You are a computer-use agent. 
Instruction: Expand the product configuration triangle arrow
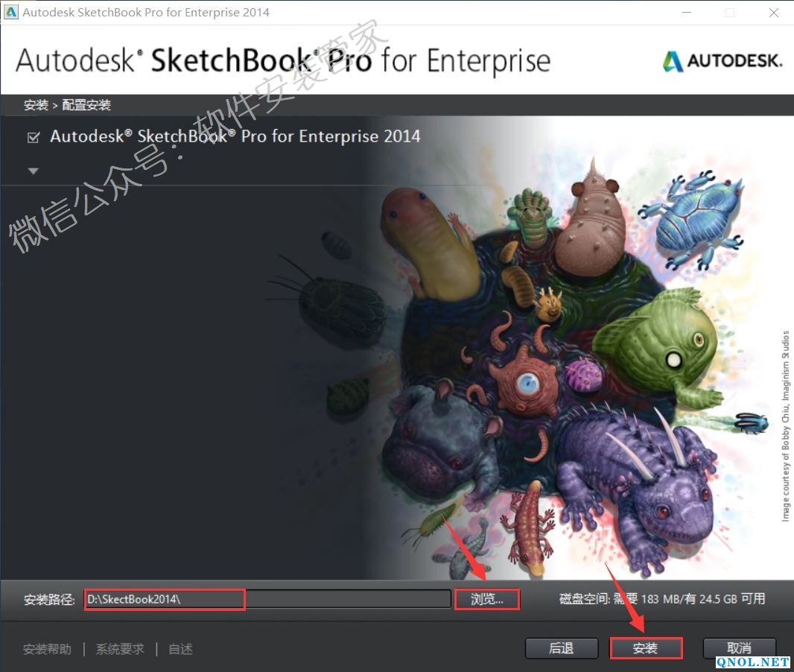click(x=33, y=171)
